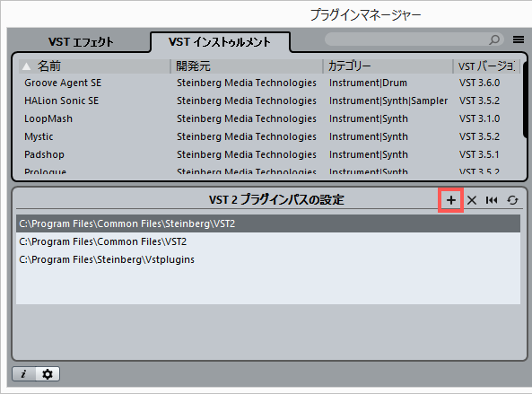The image size is (532, 394).
Task: Open the hamburger menu beside search
Action: pyautogui.click(x=519, y=39)
